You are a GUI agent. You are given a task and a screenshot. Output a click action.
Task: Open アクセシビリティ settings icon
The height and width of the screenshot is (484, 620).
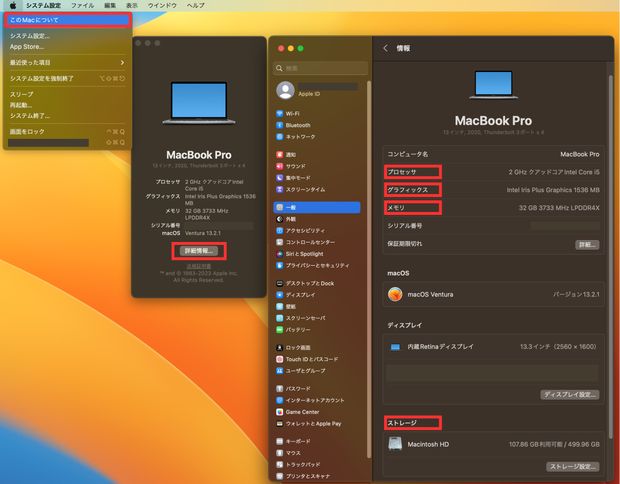point(280,231)
